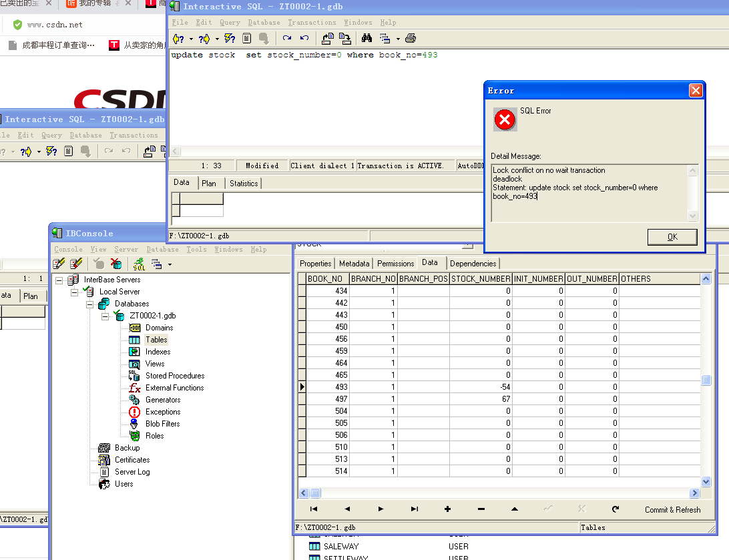The image size is (729, 560).
Task: Select Generators in IBConsole tree
Action: (x=163, y=400)
